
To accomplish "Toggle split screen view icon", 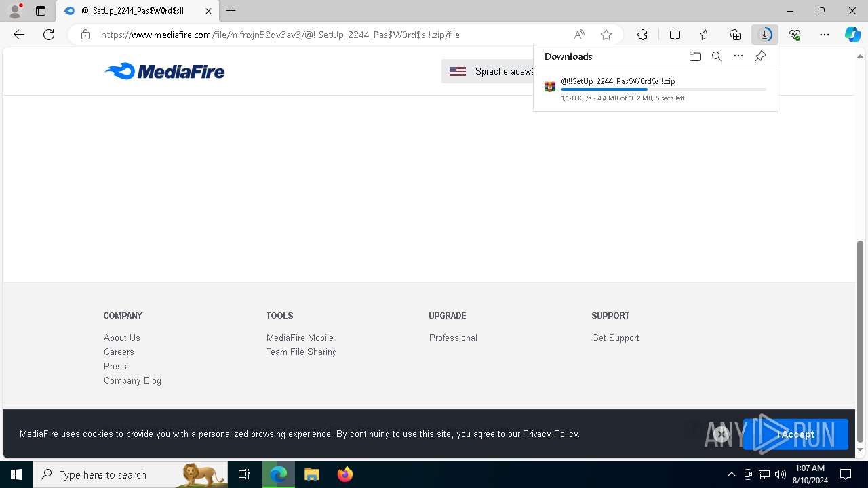I will pos(675,35).
